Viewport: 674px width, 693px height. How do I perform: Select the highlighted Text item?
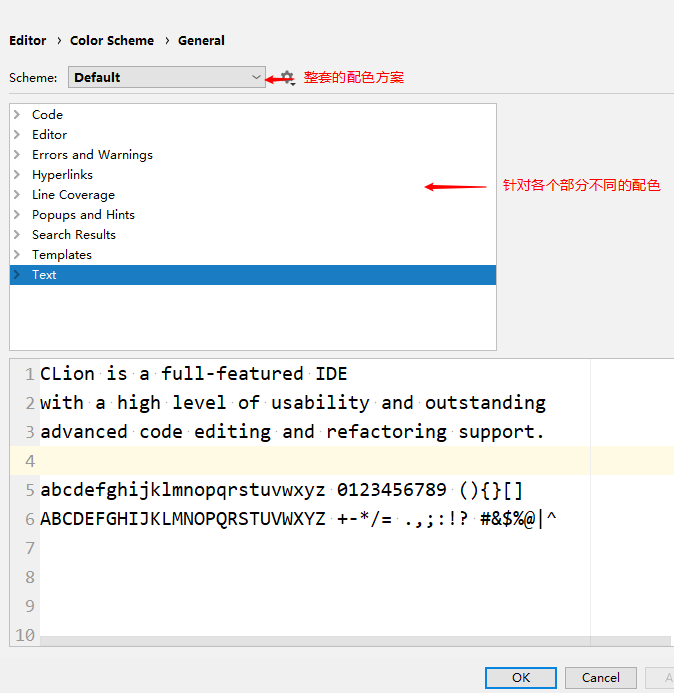pos(45,275)
